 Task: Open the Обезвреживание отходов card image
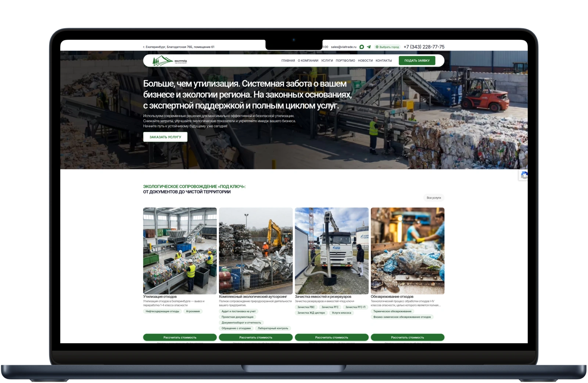(x=408, y=251)
